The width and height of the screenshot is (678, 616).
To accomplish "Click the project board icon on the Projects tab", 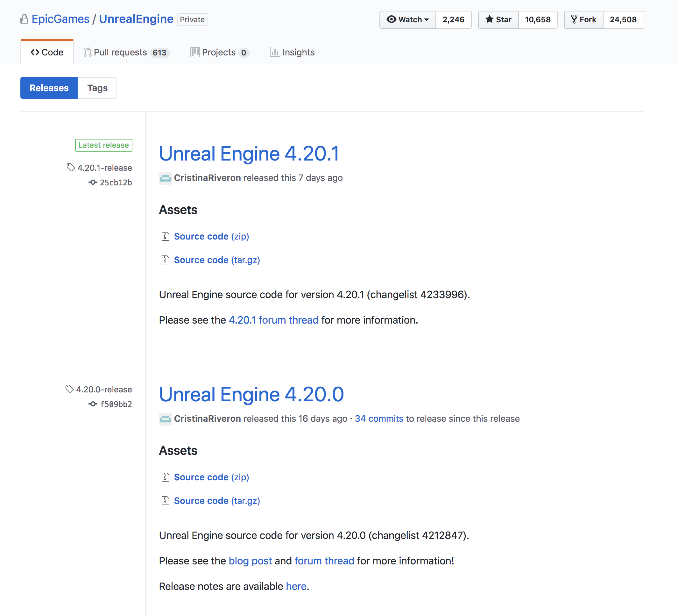I will 195,52.
